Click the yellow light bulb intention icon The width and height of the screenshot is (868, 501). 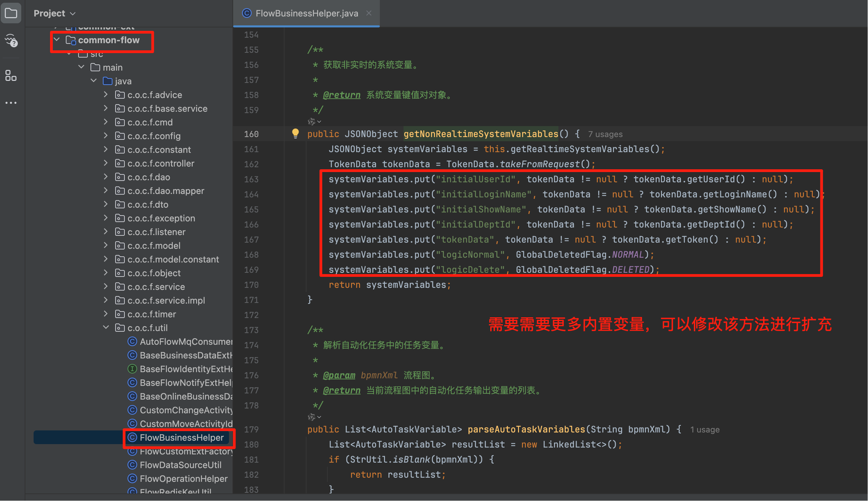(x=295, y=134)
